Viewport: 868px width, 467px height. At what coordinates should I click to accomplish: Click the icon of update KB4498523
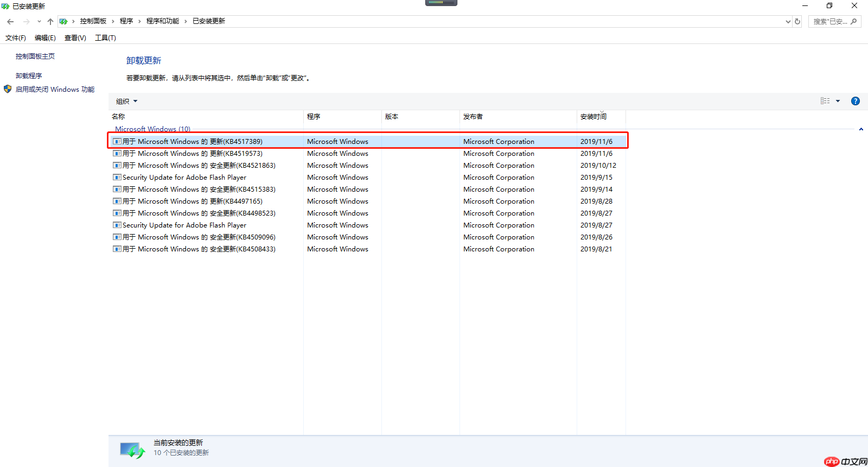point(117,213)
